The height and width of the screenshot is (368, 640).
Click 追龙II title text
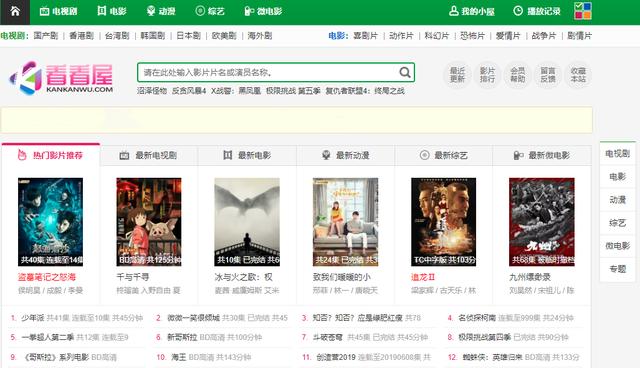tap(423, 277)
